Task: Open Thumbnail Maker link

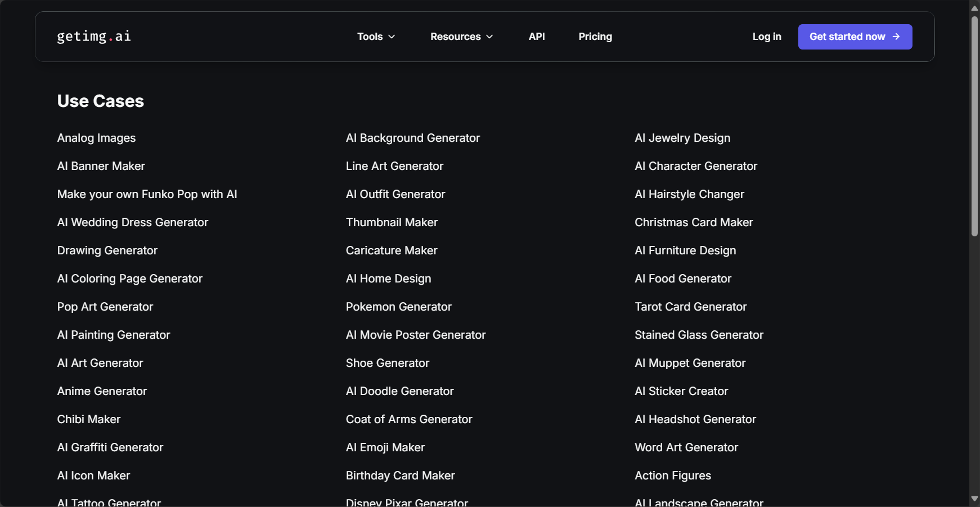Action: tap(392, 222)
